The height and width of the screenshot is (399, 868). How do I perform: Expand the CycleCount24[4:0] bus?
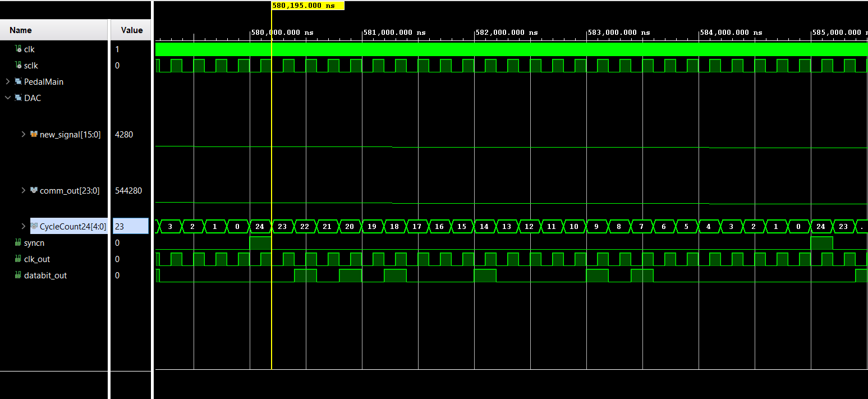(24, 226)
